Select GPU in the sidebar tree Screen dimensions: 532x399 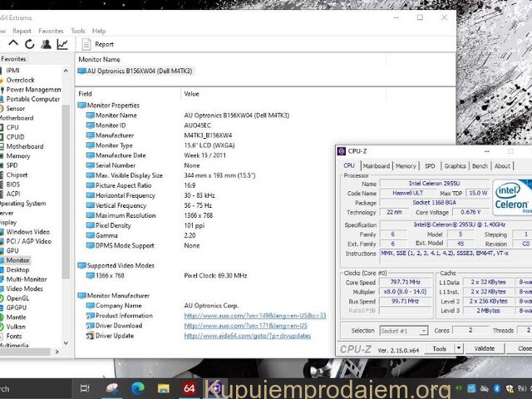pyautogui.click(x=12, y=250)
